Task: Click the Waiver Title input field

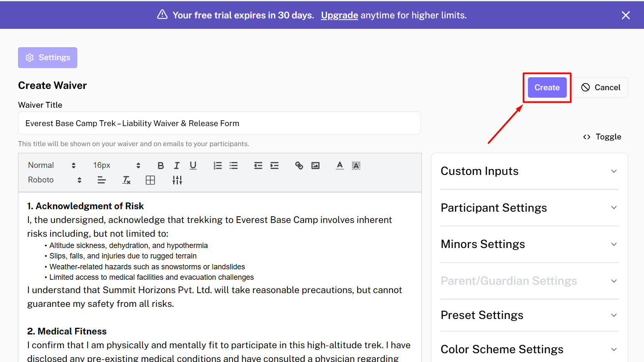Action: (x=219, y=123)
